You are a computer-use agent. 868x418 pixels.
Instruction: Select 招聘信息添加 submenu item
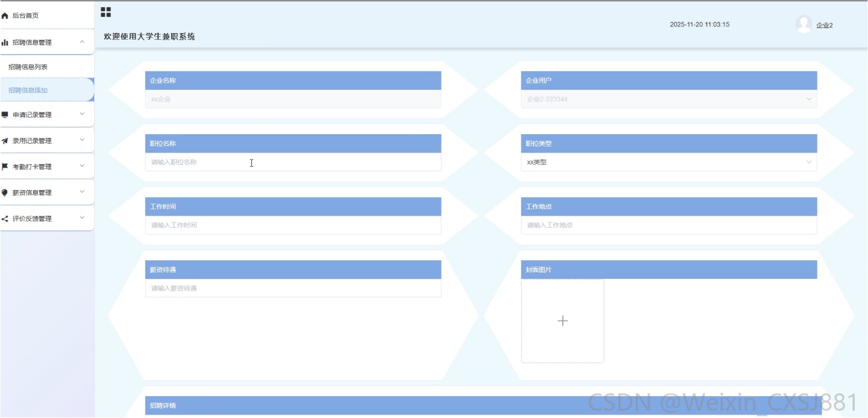47,90
